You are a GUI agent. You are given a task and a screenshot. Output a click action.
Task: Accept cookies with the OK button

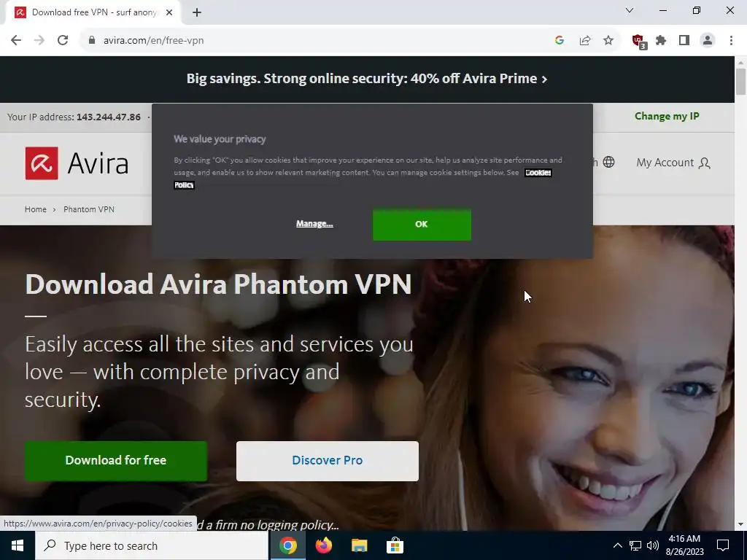pyautogui.click(x=422, y=225)
